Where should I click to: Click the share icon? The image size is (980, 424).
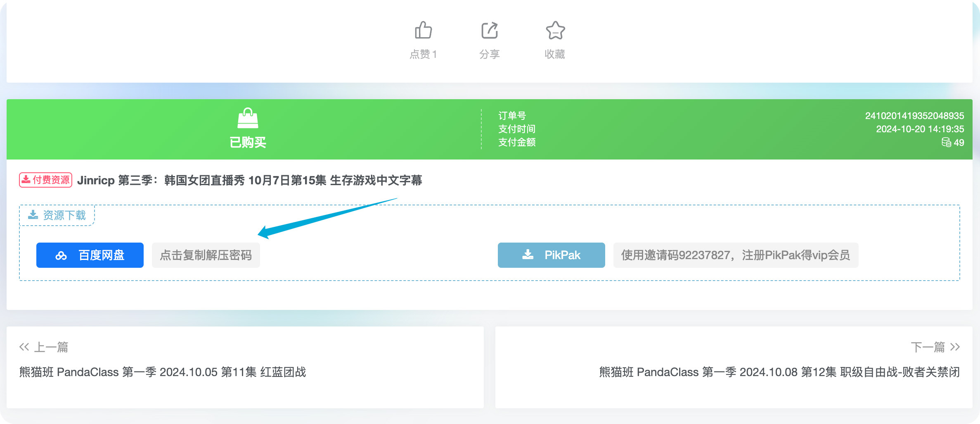tap(489, 29)
